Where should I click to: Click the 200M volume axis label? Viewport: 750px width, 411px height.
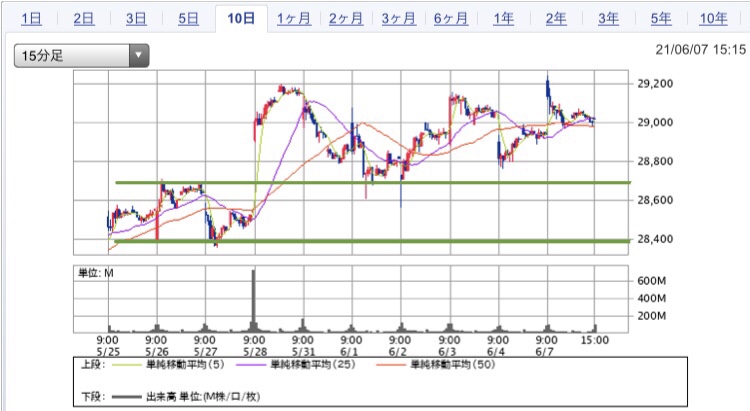(651, 316)
